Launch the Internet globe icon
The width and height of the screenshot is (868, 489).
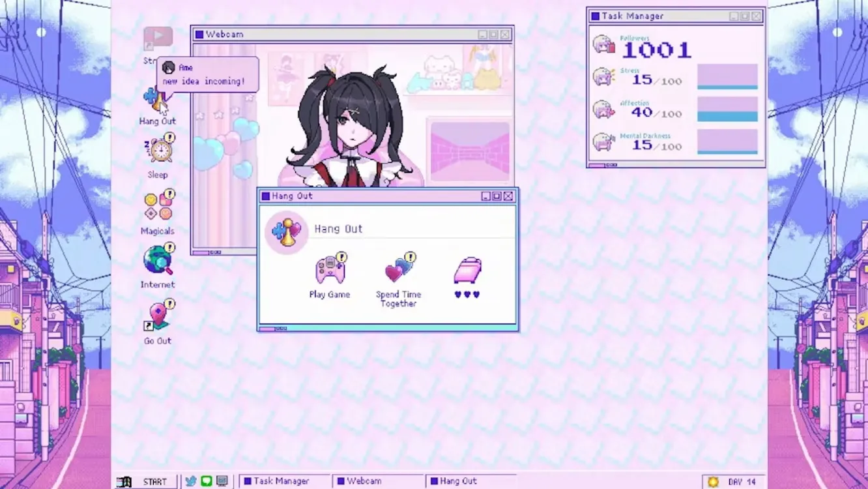click(158, 261)
